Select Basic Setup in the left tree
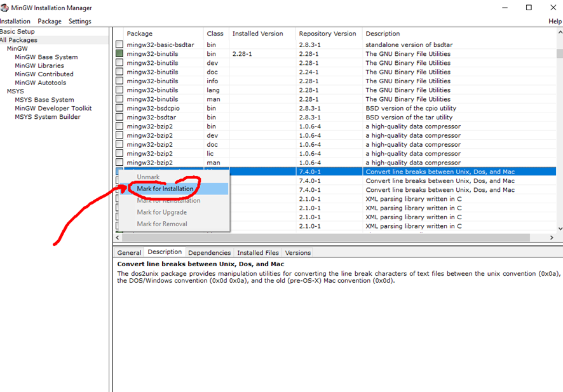This screenshot has height=392, width=563. click(18, 31)
